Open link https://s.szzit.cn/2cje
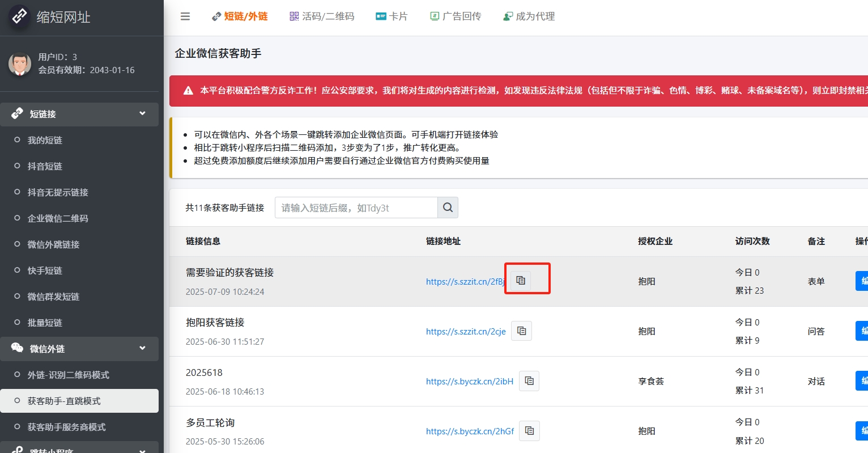The width and height of the screenshot is (868, 453). click(466, 332)
